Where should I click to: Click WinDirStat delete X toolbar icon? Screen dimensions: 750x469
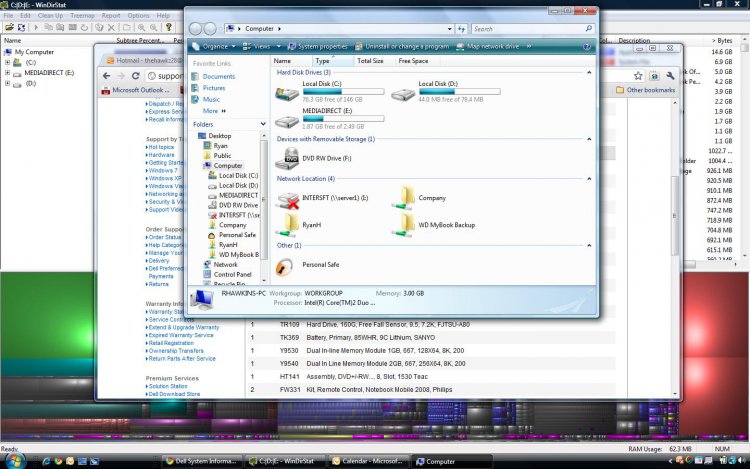(x=111, y=28)
